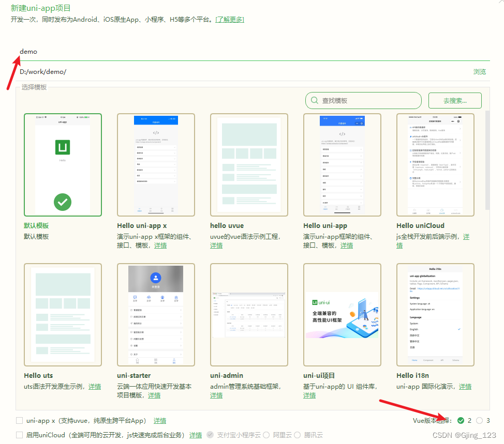The height and width of the screenshot is (444, 504).
Task: Select the 默认模板 template thumbnail
Action: point(63,165)
